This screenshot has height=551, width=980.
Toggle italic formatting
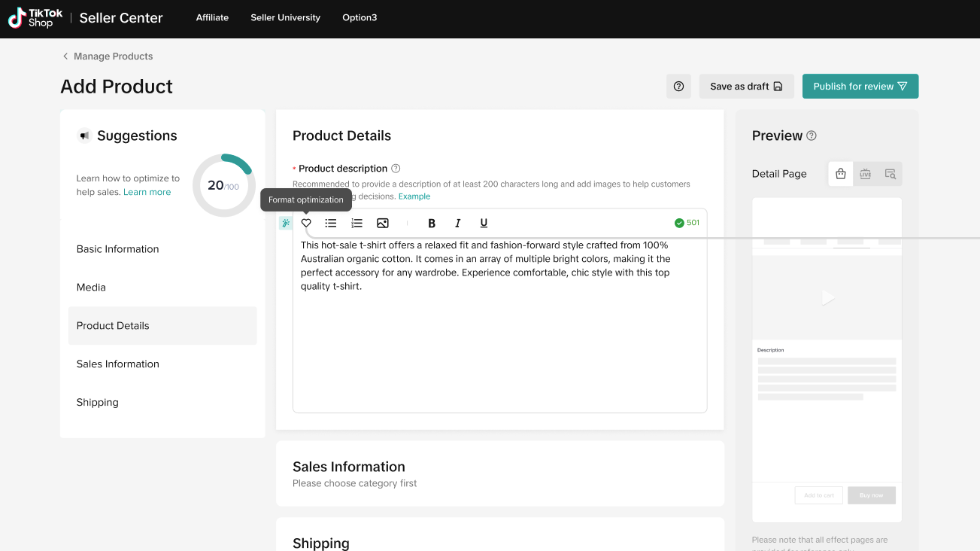[x=457, y=223]
